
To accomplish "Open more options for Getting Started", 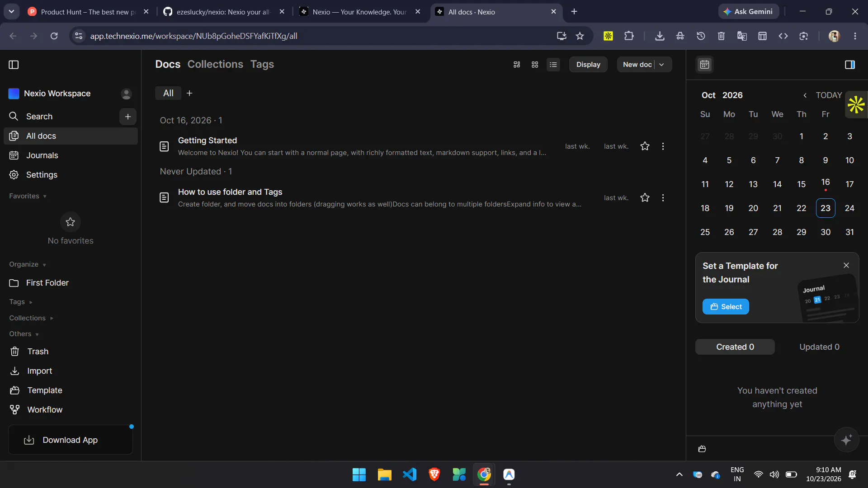I will point(663,146).
